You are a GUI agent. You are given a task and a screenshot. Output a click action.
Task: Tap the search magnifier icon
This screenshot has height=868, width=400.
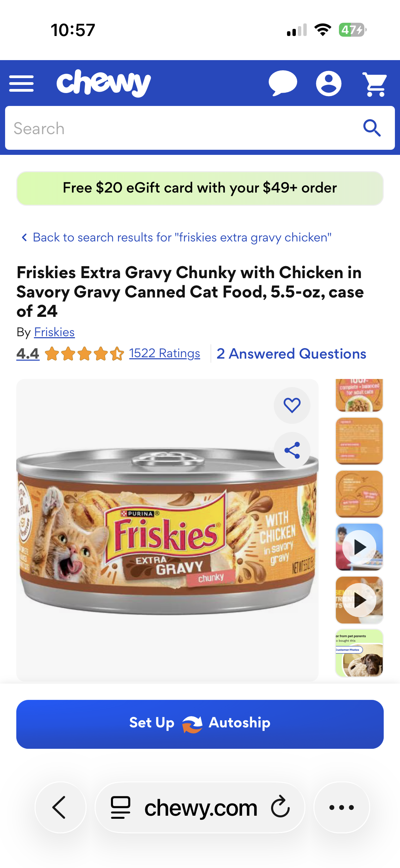click(x=372, y=128)
